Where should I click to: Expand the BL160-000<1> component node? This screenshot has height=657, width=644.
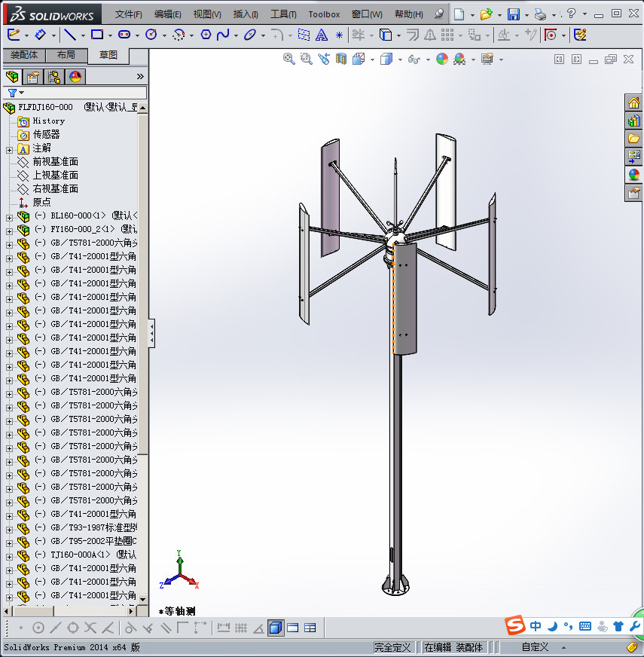point(9,216)
